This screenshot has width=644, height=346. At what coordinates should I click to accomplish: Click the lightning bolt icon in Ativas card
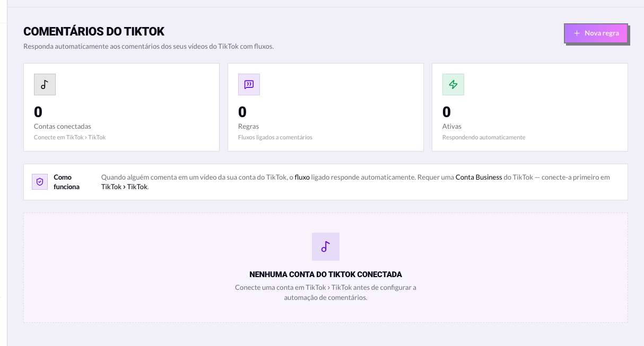[453, 84]
